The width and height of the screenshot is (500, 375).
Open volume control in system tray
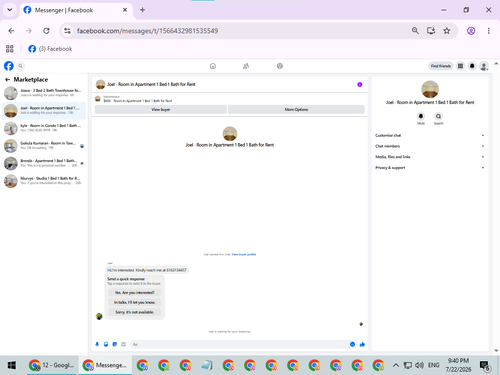(419, 365)
